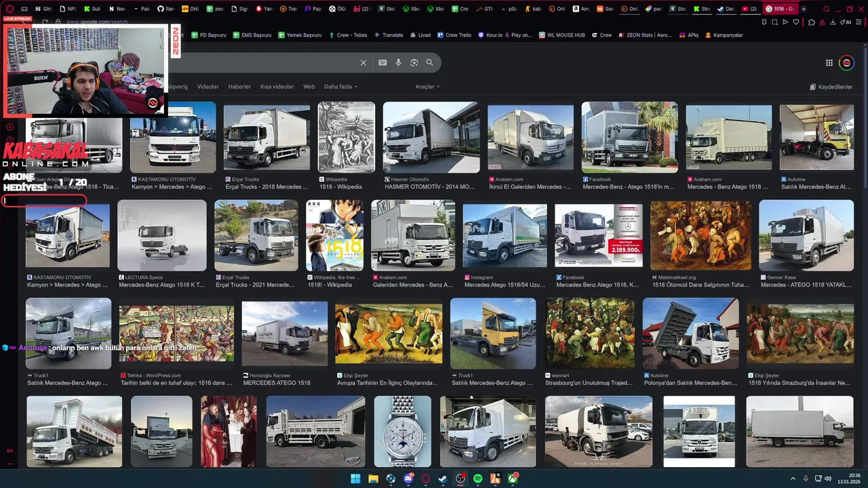Open the Aria AI toolbar button
This screenshot has height=488, width=868.
point(846,22)
